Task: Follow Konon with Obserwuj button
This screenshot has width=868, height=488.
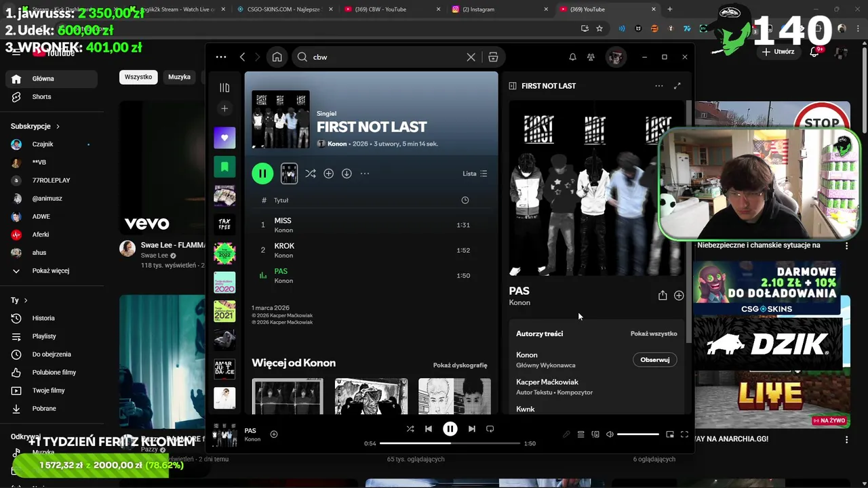Action: coord(654,360)
